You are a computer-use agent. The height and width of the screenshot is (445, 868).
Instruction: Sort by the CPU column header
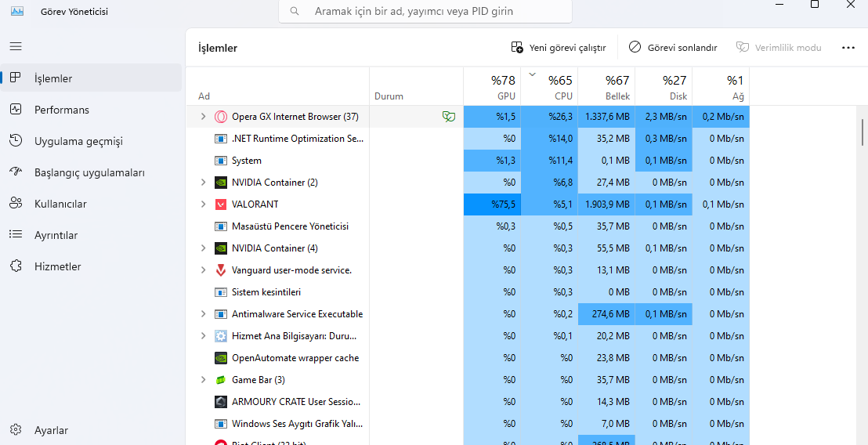tap(550, 86)
